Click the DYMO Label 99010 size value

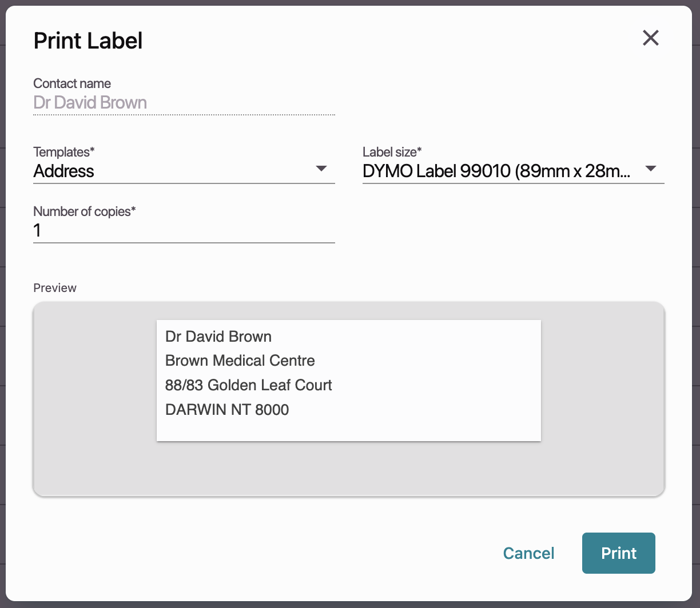[x=496, y=171]
